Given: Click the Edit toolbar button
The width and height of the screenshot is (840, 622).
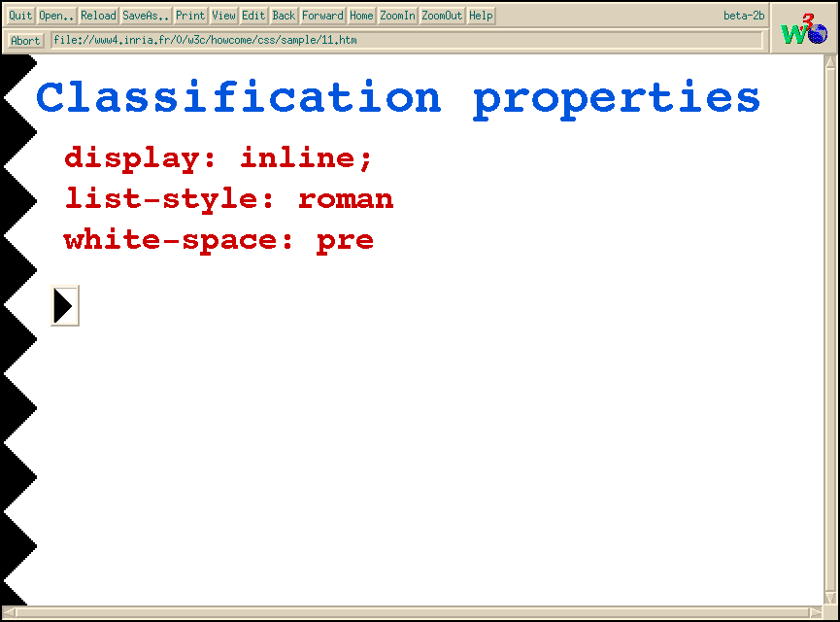Looking at the screenshot, I should click(253, 16).
